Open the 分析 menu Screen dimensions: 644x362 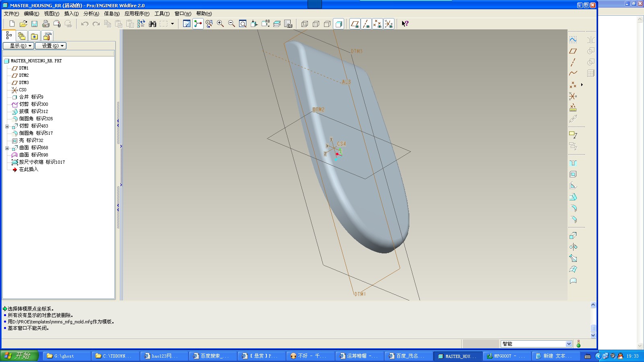[91, 14]
